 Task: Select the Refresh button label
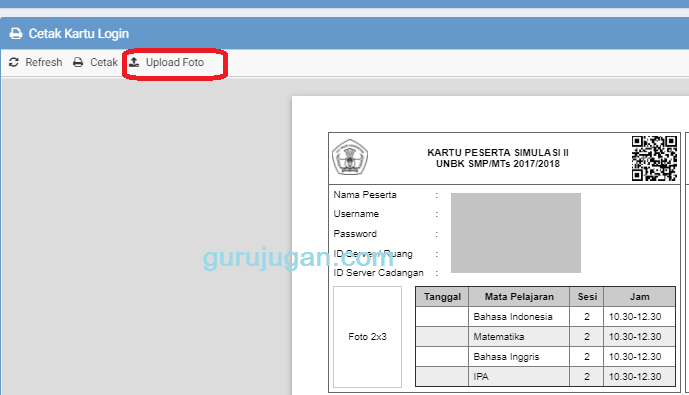(x=44, y=62)
